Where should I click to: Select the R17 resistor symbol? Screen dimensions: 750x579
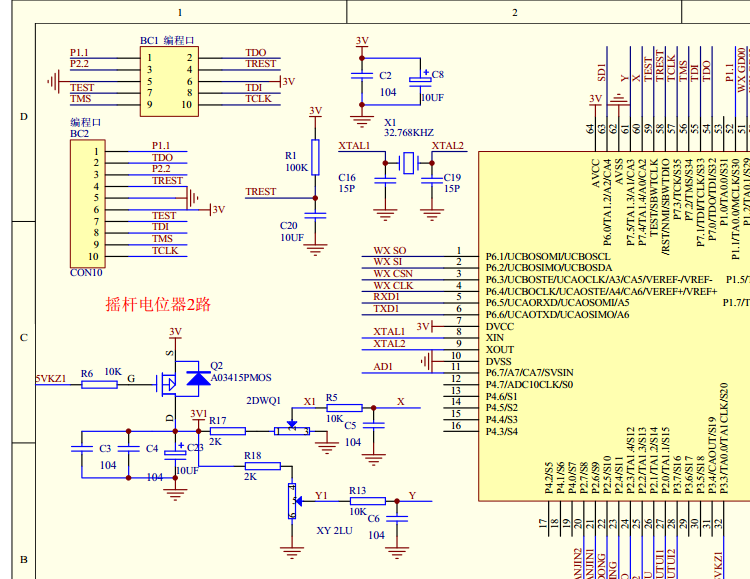pyautogui.click(x=228, y=431)
